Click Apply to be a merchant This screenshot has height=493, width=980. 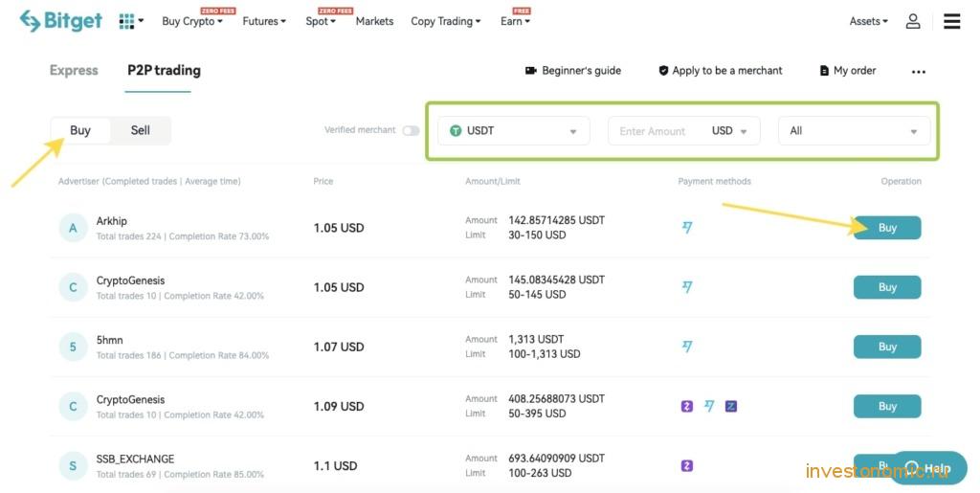click(720, 71)
